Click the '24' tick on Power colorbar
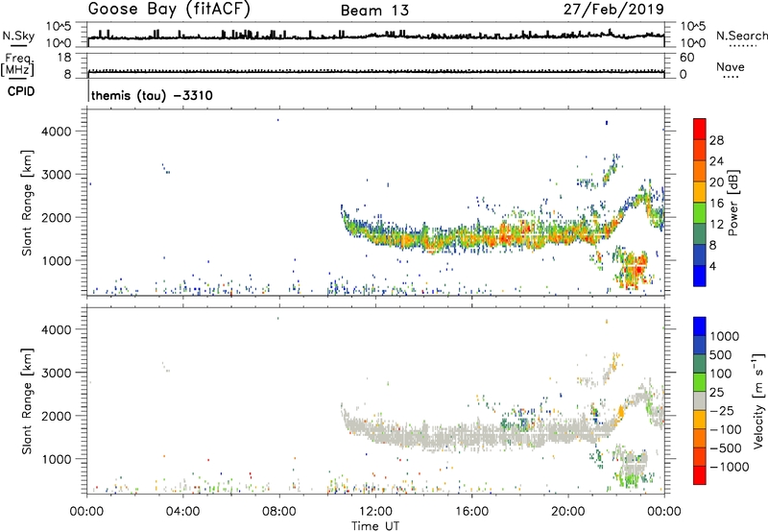Image resolution: width=768 pixels, height=532 pixels. click(x=716, y=161)
